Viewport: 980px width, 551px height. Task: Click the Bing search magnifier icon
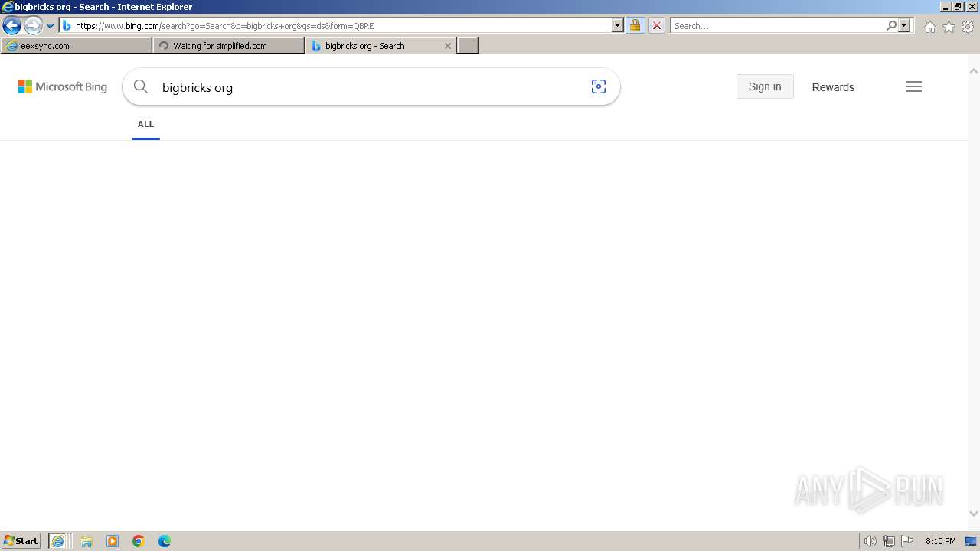click(x=141, y=86)
